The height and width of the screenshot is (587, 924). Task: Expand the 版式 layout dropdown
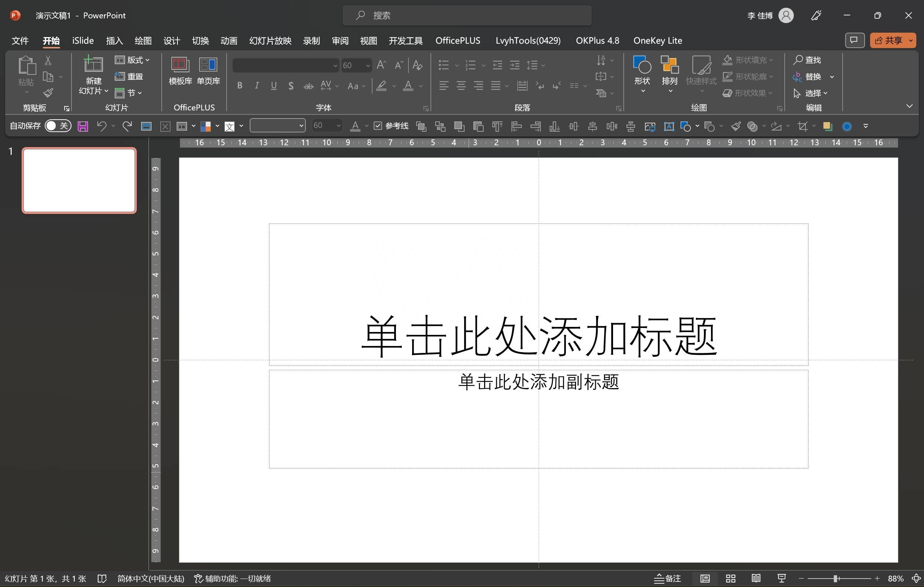pos(132,60)
